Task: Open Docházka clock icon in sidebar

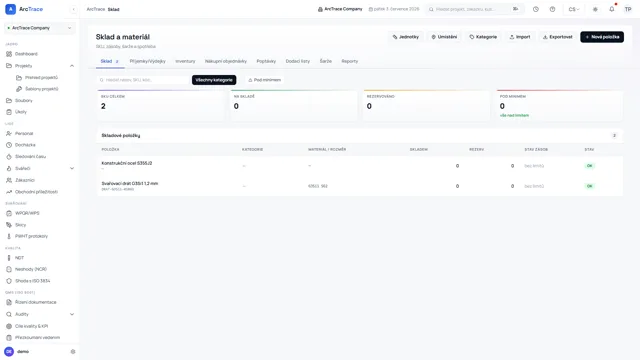Action: click(x=9, y=145)
